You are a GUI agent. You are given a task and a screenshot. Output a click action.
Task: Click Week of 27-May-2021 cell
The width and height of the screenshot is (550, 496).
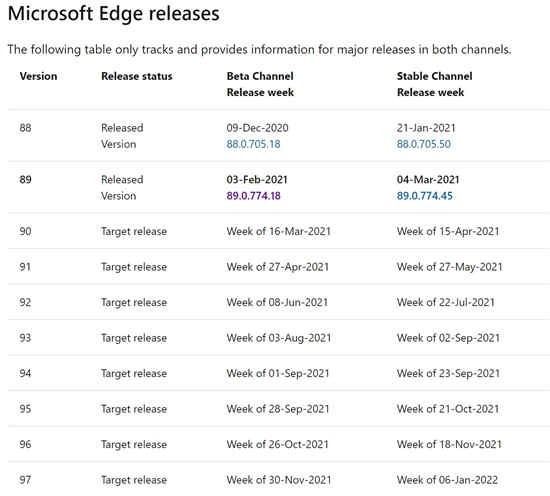point(450,267)
